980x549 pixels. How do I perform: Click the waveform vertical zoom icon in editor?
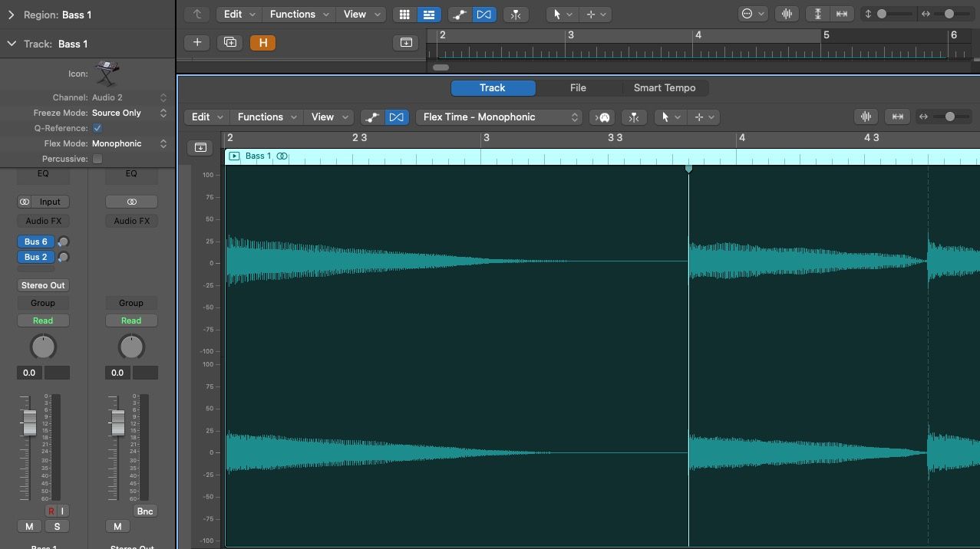coord(866,116)
